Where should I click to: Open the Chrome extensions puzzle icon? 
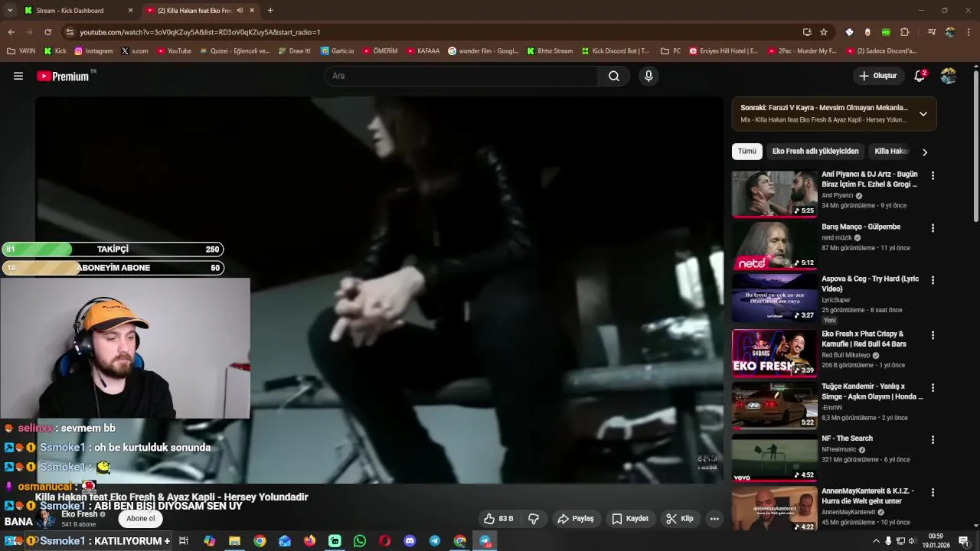(905, 32)
